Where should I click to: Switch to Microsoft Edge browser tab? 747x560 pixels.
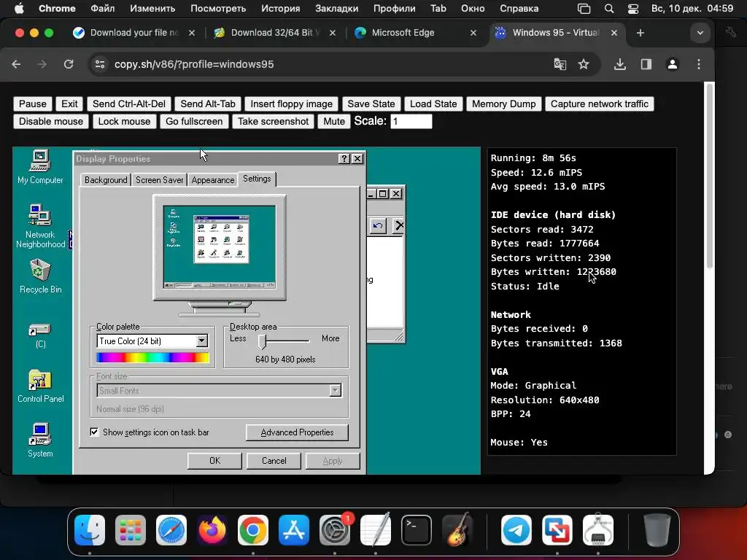(x=414, y=33)
